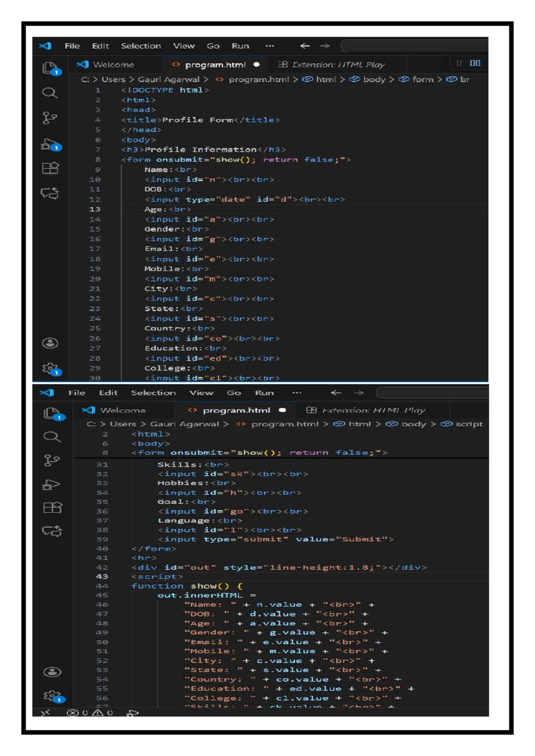Open Selection menu in bottom window
Screen dimensions: 535x756
pos(153,393)
